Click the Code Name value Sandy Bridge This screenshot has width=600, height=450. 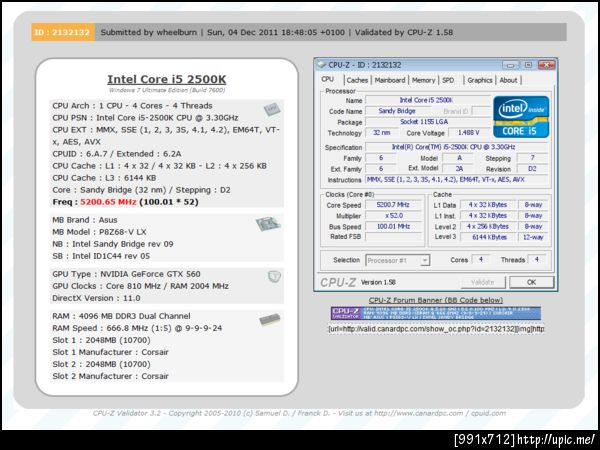(397, 111)
